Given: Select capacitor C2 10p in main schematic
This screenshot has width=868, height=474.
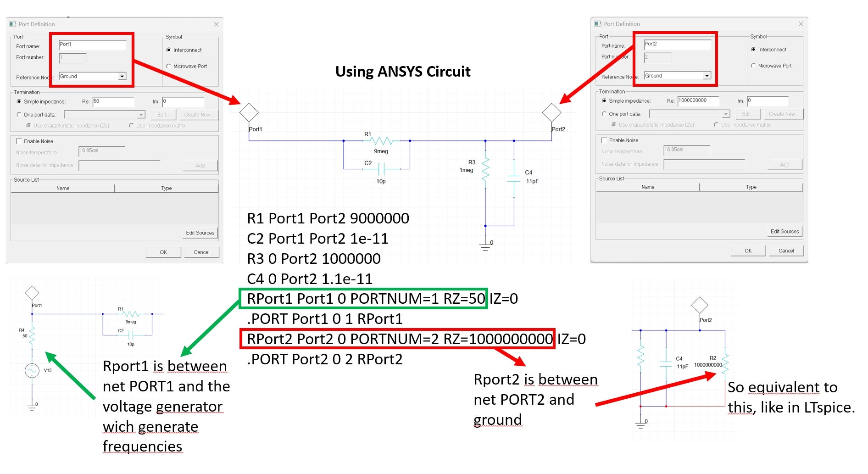Looking at the screenshot, I should (x=381, y=170).
